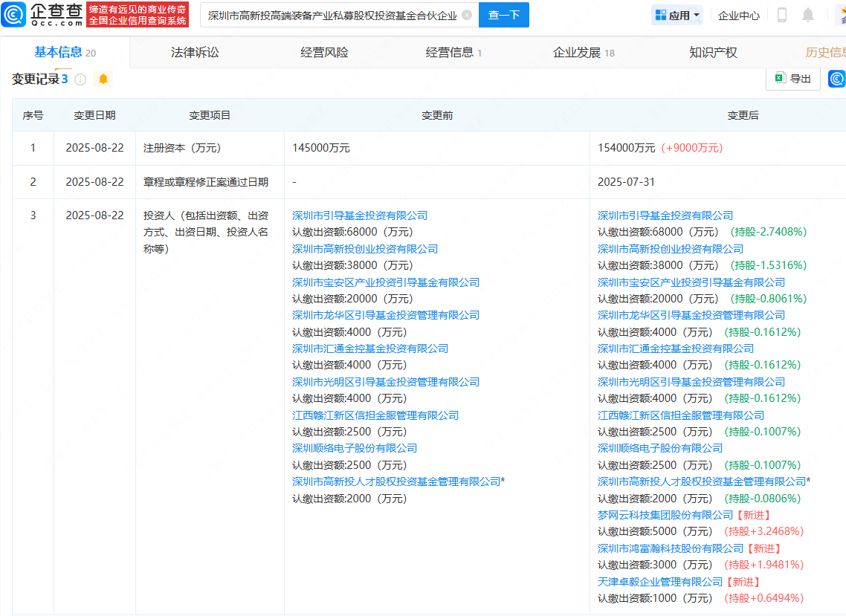Open the mobile phone icon
The width and height of the screenshot is (846, 616).
tap(782, 15)
